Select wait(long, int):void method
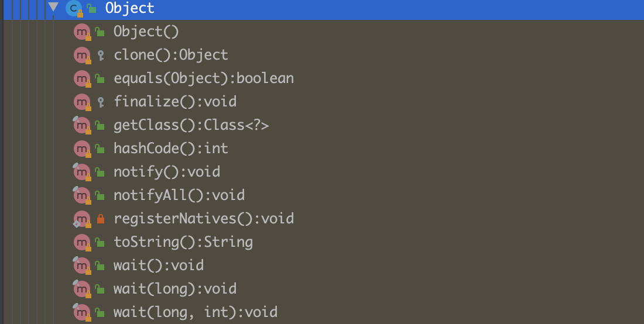Image resolution: width=644 pixels, height=324 pixels. 195,312
